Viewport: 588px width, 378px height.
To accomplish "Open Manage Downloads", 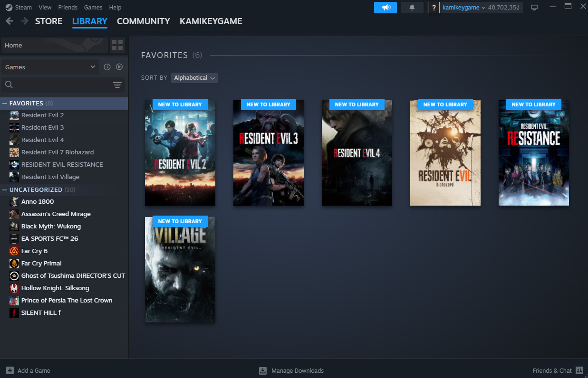I will pyautogui.click(x=291, y=370).
